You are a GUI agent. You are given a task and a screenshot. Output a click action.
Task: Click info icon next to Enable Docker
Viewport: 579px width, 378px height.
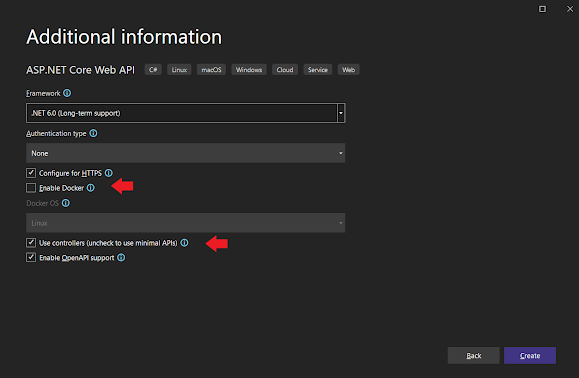(90, 188)
